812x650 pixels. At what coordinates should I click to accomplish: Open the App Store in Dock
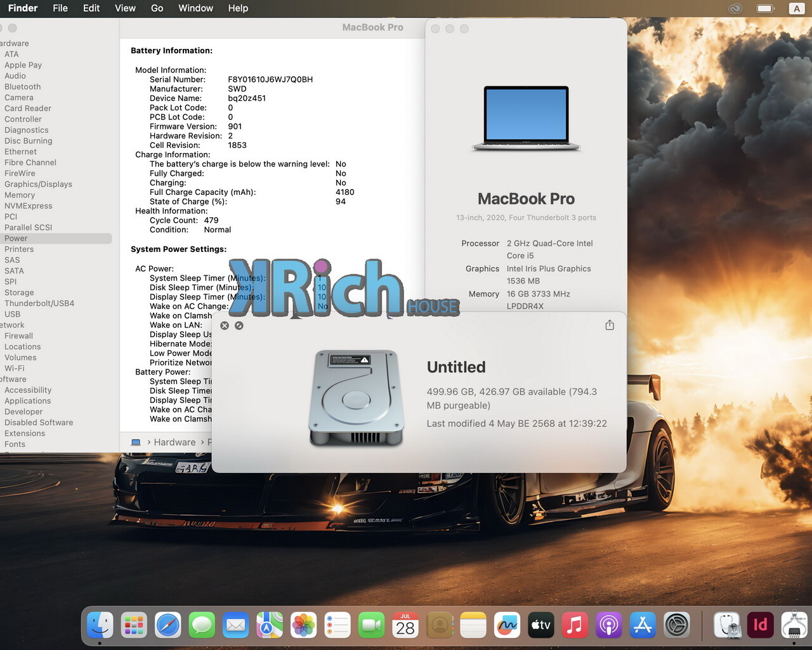tap(643, 625)
